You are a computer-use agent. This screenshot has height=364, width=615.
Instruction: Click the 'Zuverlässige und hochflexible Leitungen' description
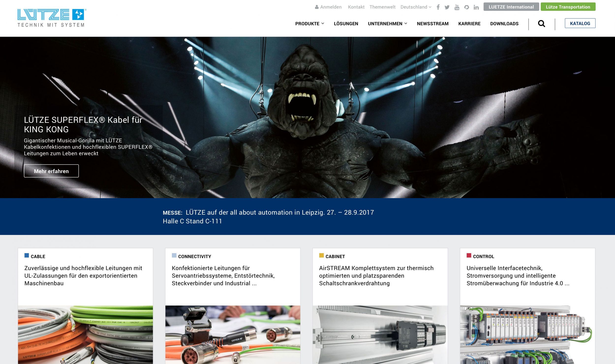coord(83,276)
